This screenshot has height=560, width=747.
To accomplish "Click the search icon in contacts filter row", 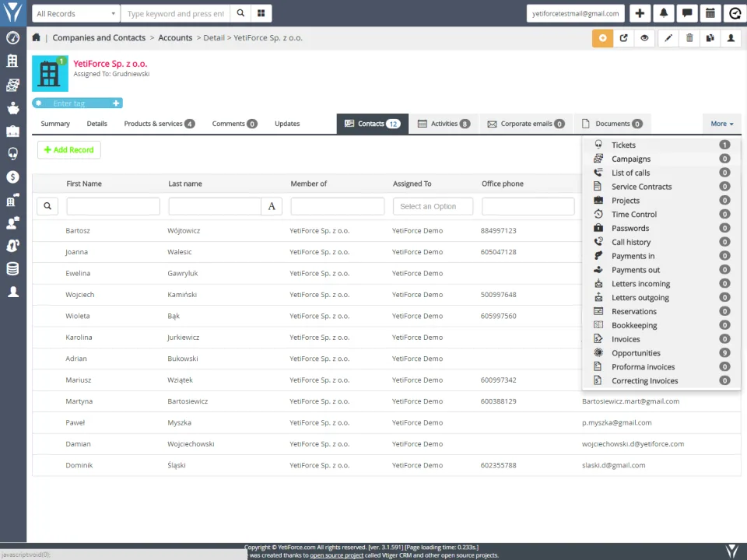I will tap(47, 205).
